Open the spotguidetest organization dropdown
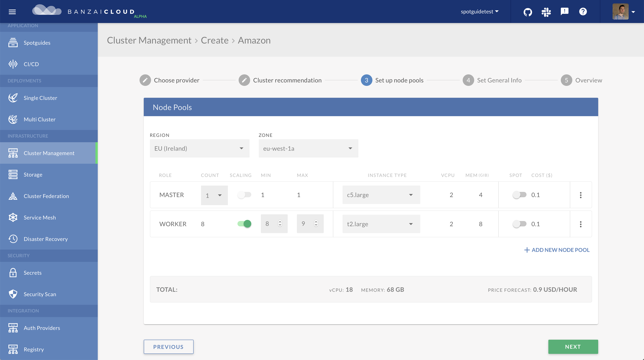The height and width of the screenshot is (360, 644). [480, 12]
